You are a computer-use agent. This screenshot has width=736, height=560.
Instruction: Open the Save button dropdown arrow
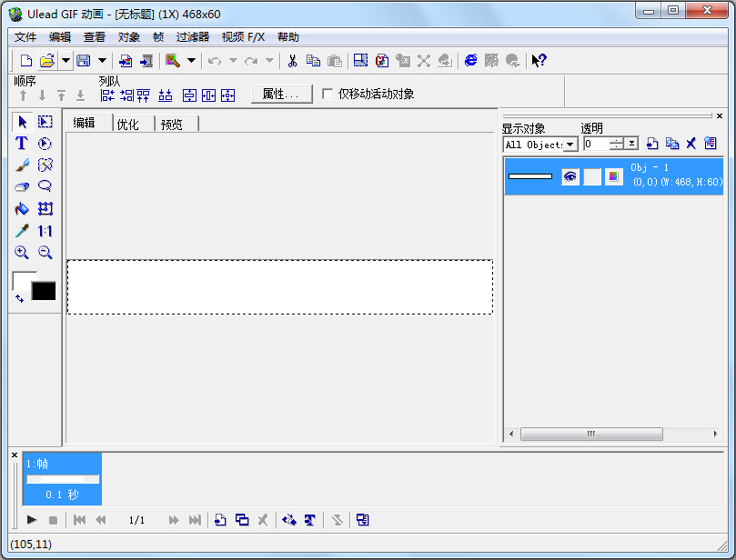coord(102,60)
